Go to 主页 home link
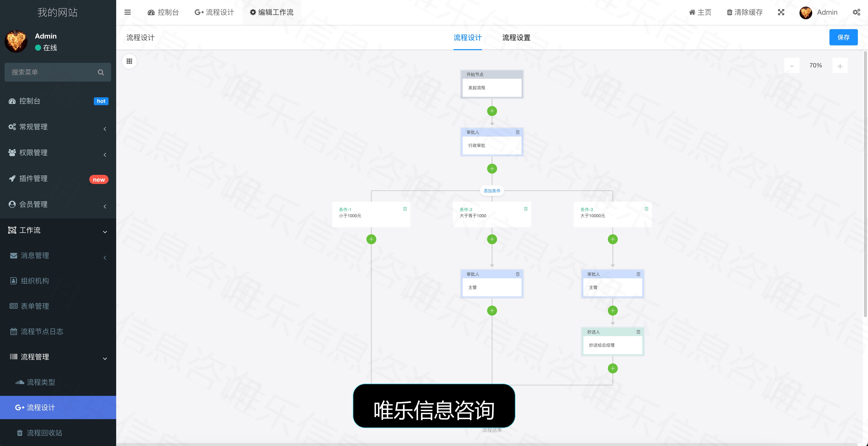Image resolution: width=868 pixels, height=446 pixels. 700,12
